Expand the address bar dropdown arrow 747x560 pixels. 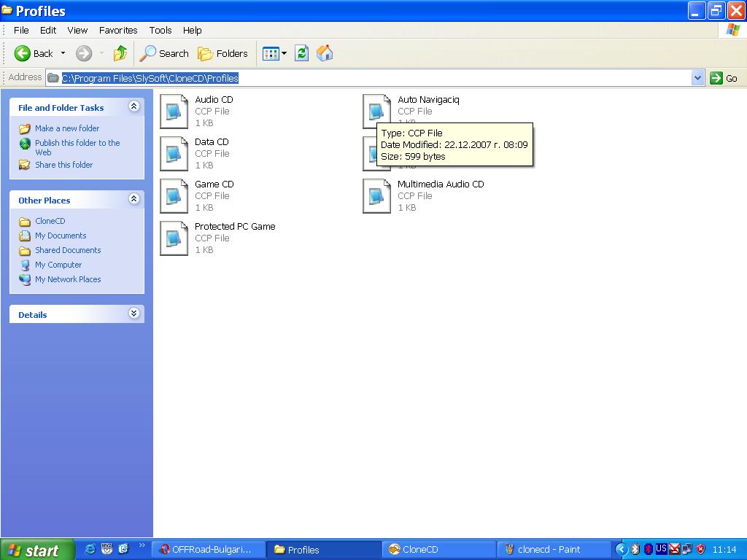point(697,78)
